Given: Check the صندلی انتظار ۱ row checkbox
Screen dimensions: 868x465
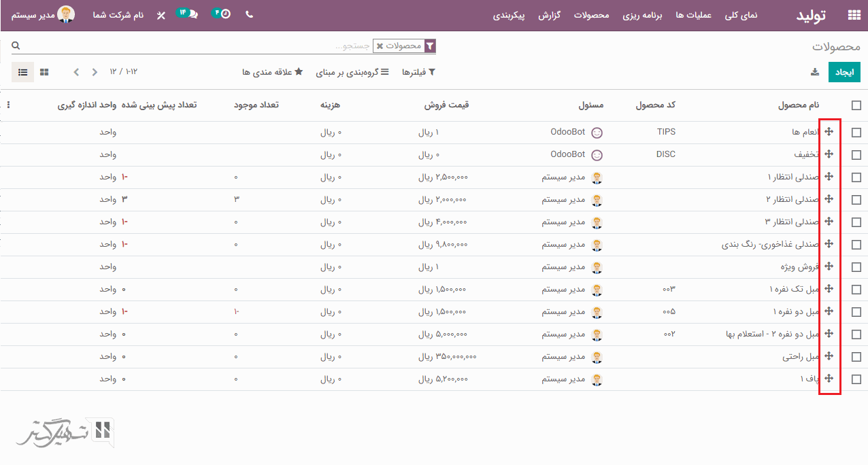Looking at the screenshot, I should 856,177.
